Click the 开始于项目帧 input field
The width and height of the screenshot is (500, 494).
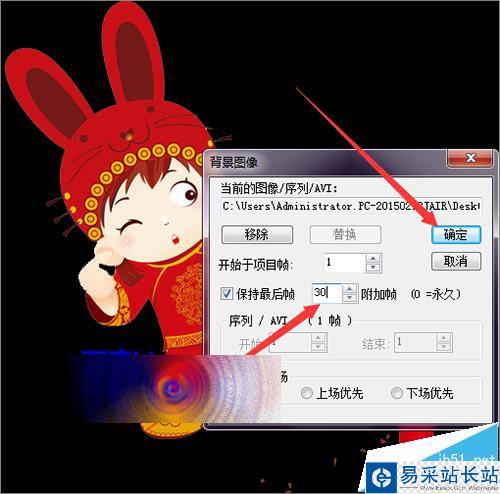(345, 263)
